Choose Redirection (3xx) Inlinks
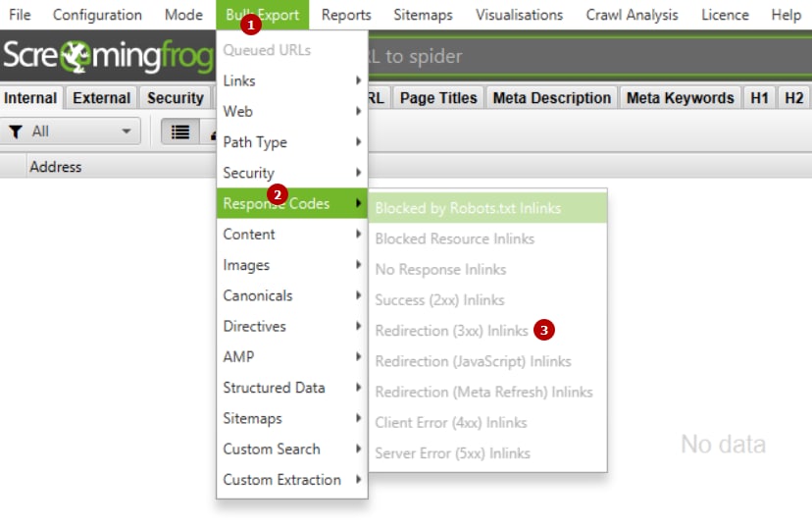Screen dimensions: 812x529 [x=487, y=330]
